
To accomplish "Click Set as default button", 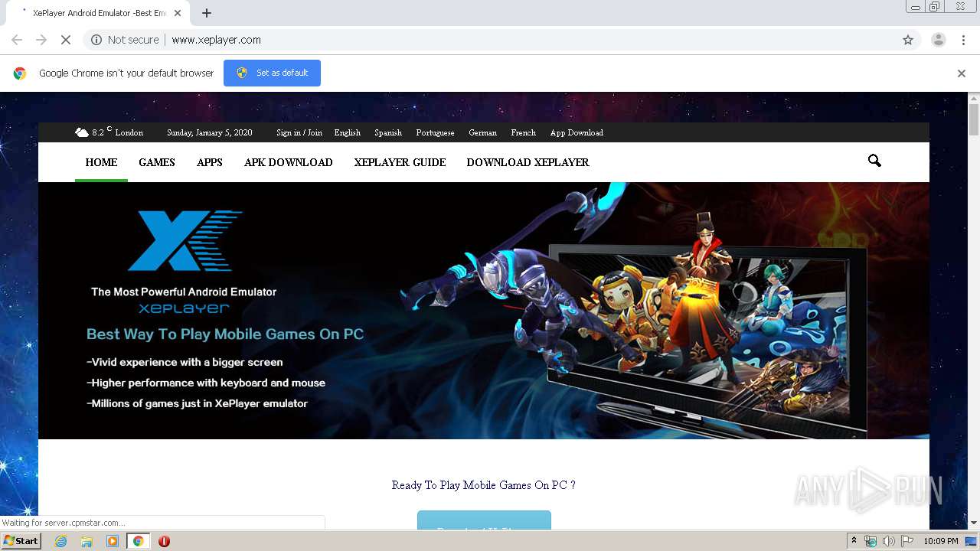I will (272, 73).
